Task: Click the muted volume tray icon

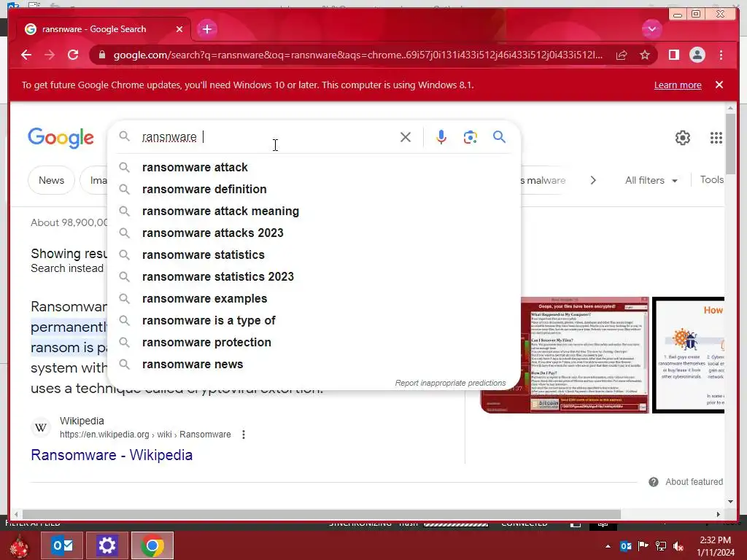Action: [x=678, y=546]
